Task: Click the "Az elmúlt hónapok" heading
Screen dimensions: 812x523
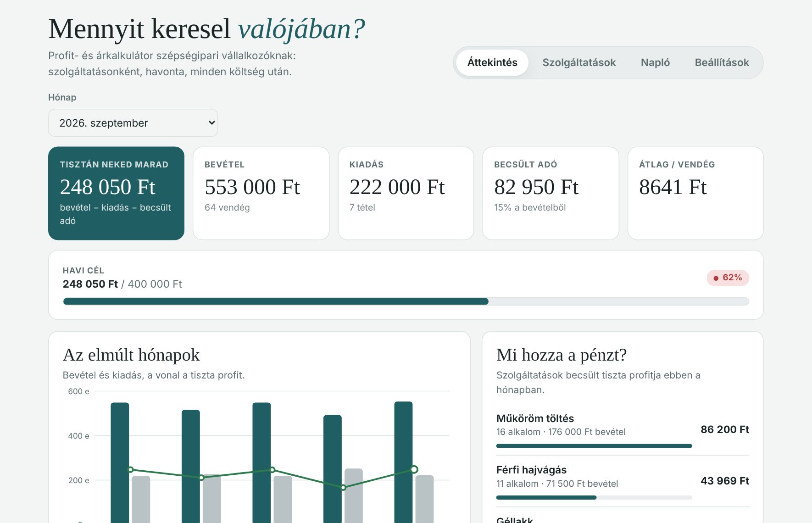Action: [131, 355]
